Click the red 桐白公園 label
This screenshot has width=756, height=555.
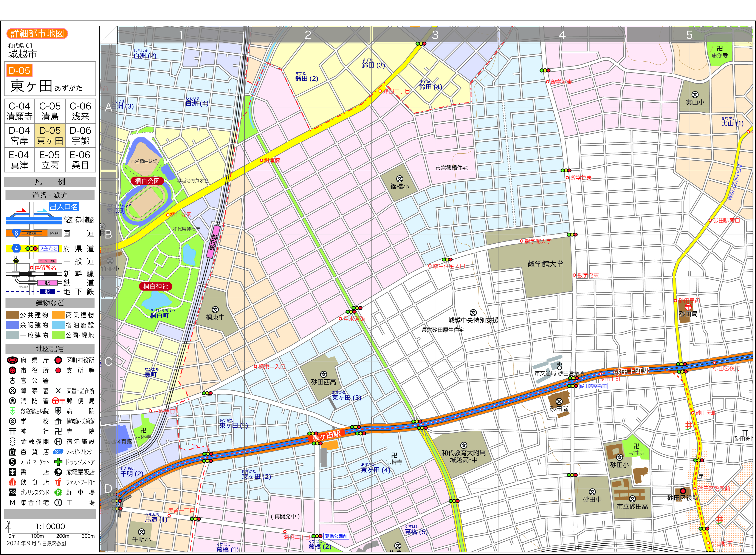(x=147, y=181)
